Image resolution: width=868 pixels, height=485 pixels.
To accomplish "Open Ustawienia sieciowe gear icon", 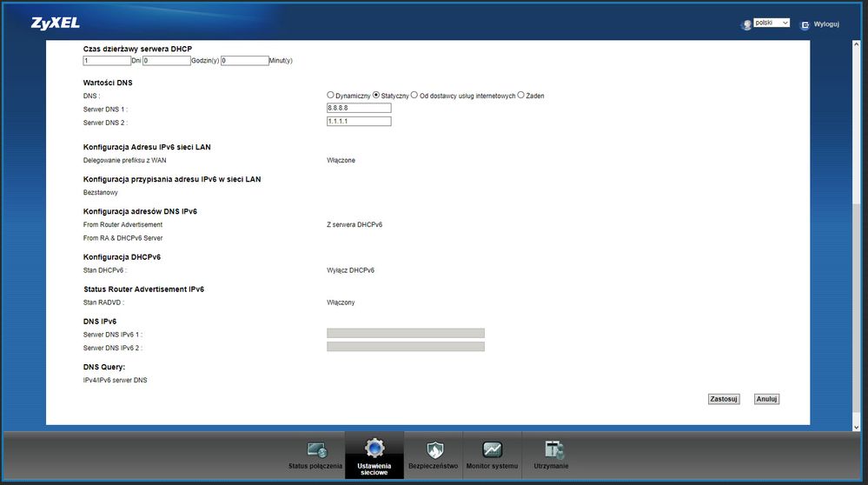I will (374, 448).
